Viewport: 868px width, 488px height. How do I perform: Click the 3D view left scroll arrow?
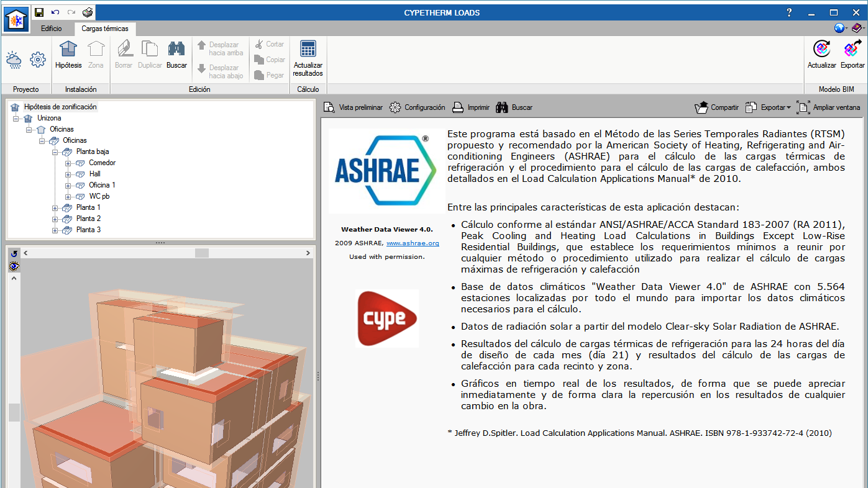point(25,253)
